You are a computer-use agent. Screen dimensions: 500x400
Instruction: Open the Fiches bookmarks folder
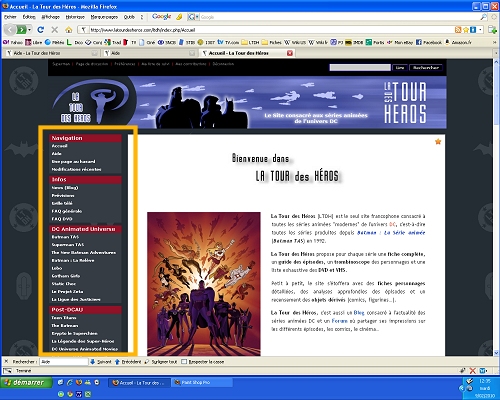(x=272, y=42)
